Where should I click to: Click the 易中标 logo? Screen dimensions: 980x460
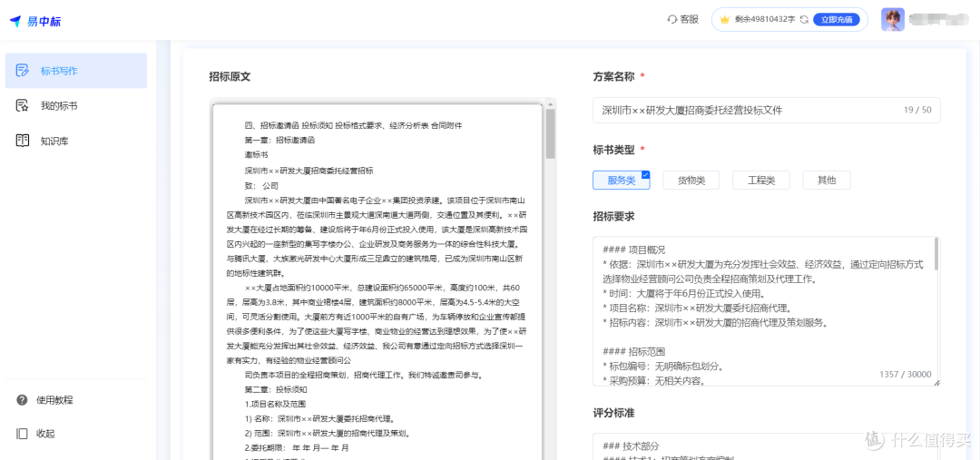click(x=35, y=21)
